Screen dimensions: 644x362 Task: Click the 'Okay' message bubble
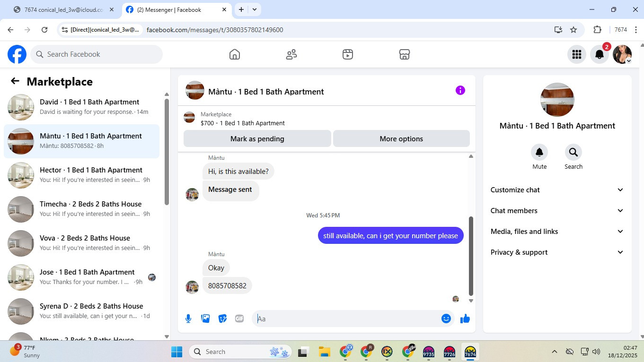point(216,268)
